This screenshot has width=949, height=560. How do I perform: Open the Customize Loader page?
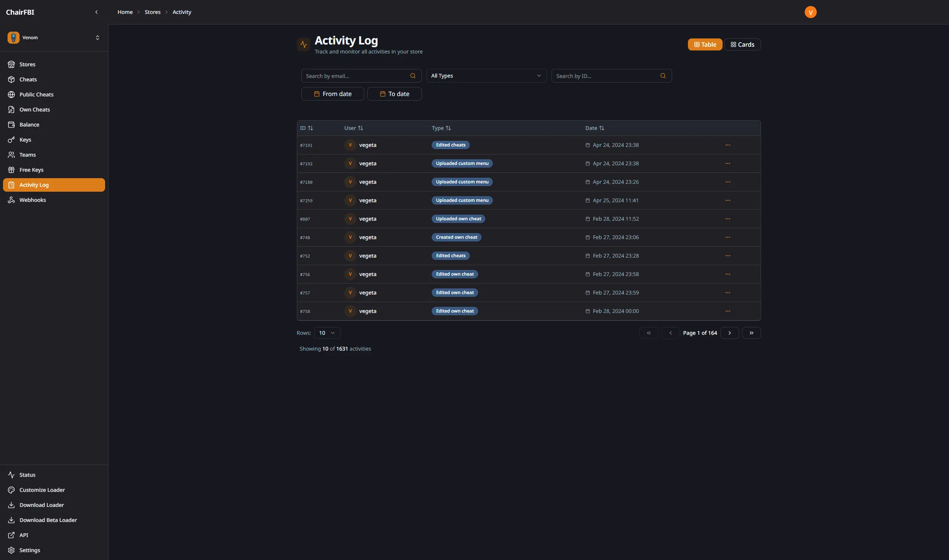tap(42, 490)
